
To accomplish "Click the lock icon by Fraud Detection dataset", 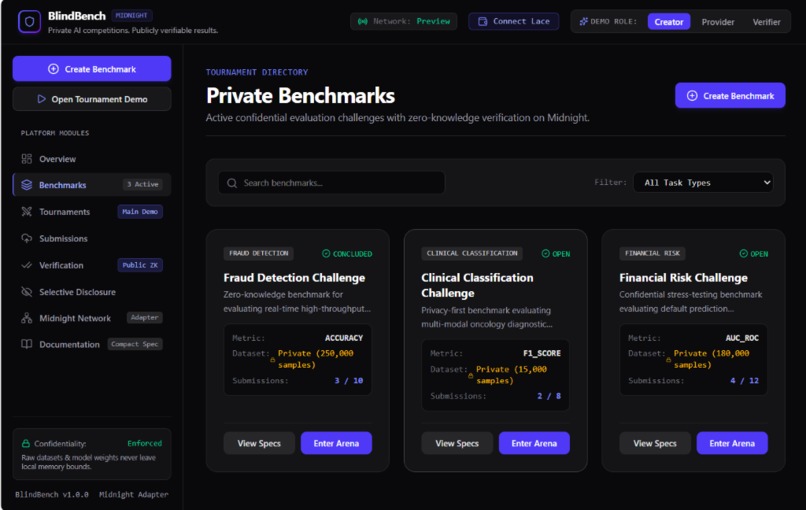I will point(272,360).
